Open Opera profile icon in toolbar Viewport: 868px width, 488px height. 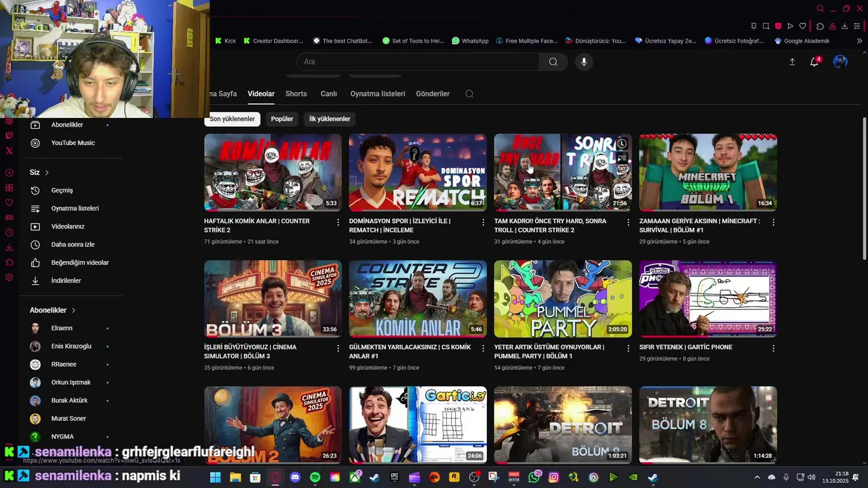(833, 26)
